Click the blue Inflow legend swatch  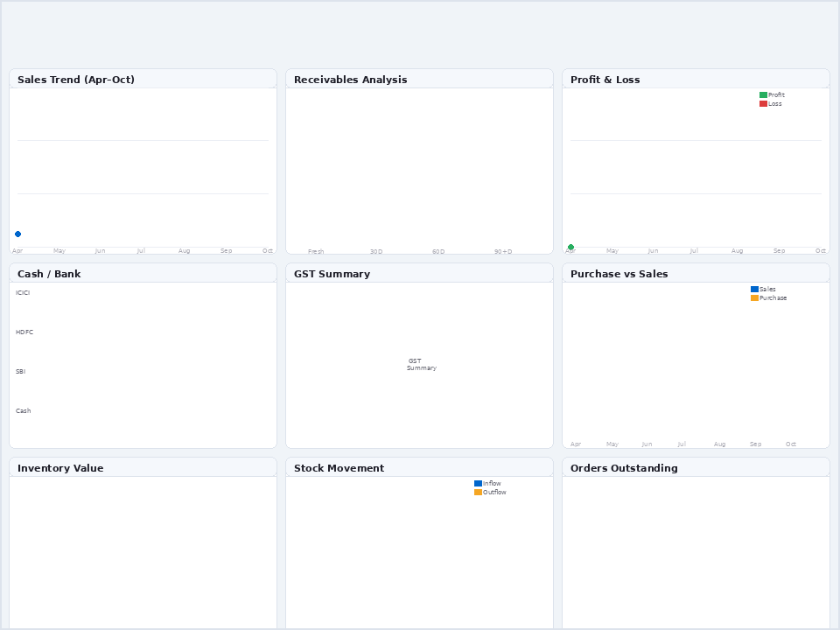(478, 483)
